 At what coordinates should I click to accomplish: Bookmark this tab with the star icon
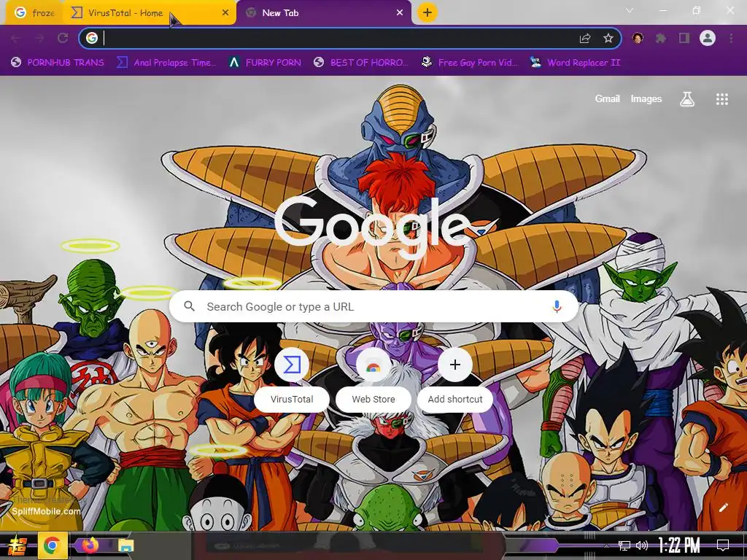point(608,38)
